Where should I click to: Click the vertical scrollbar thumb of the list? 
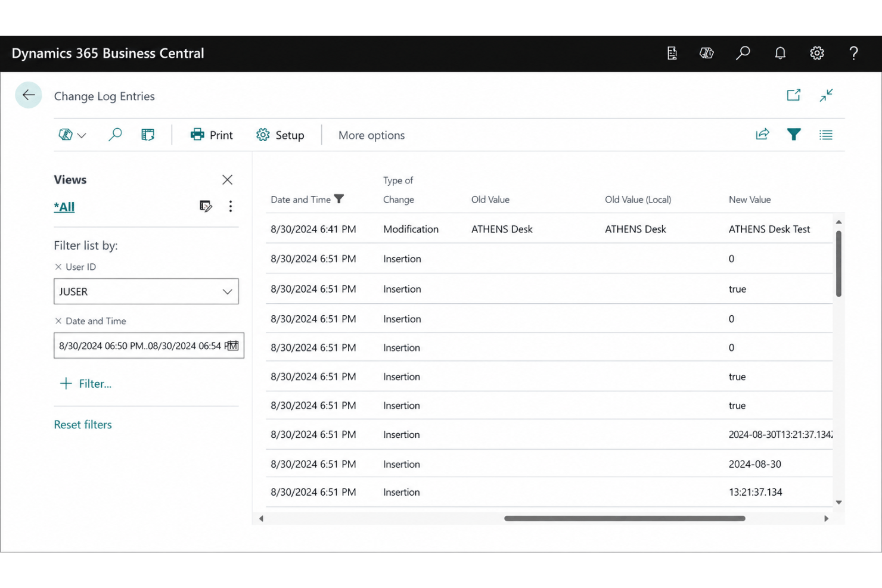tap(838, 263)
